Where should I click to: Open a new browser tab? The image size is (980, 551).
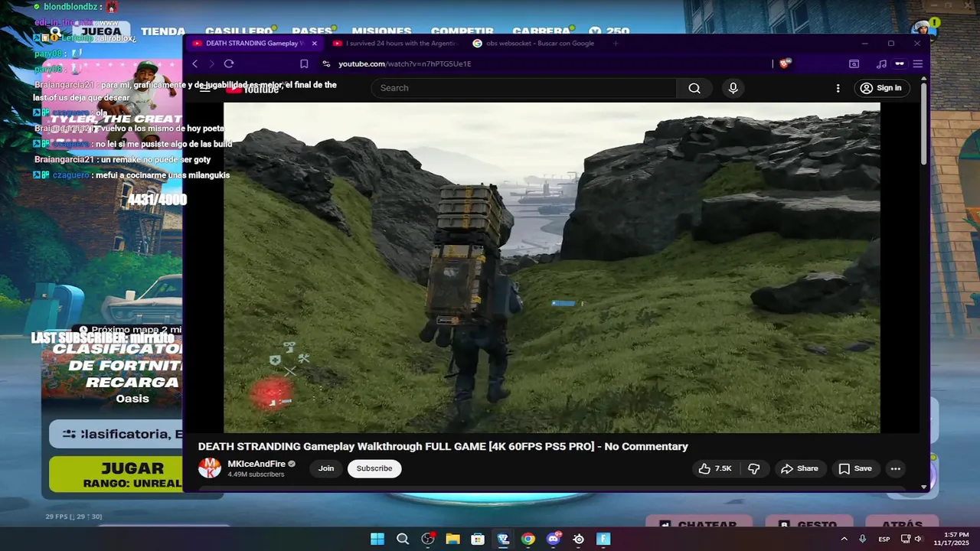coord(616,44)
